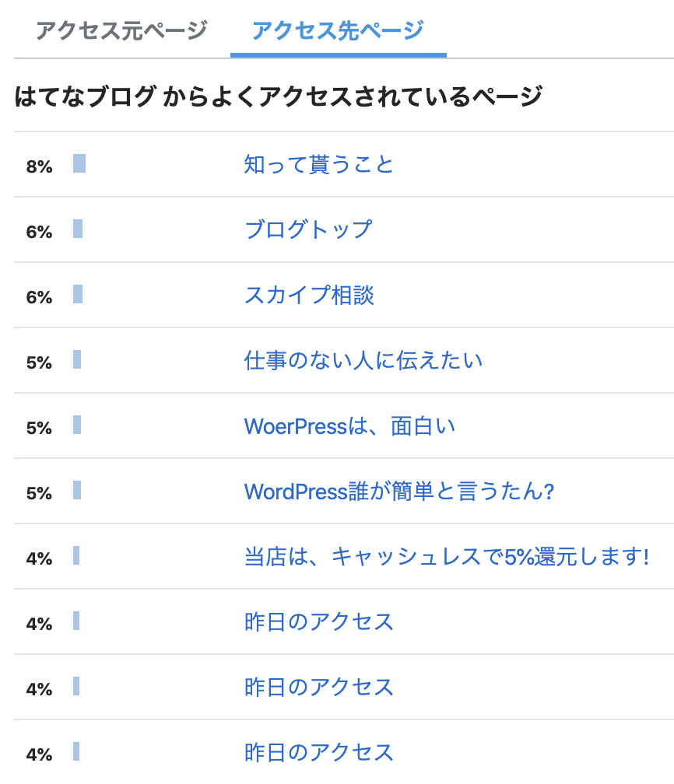Select the アクセス先ページ tab

339,30
